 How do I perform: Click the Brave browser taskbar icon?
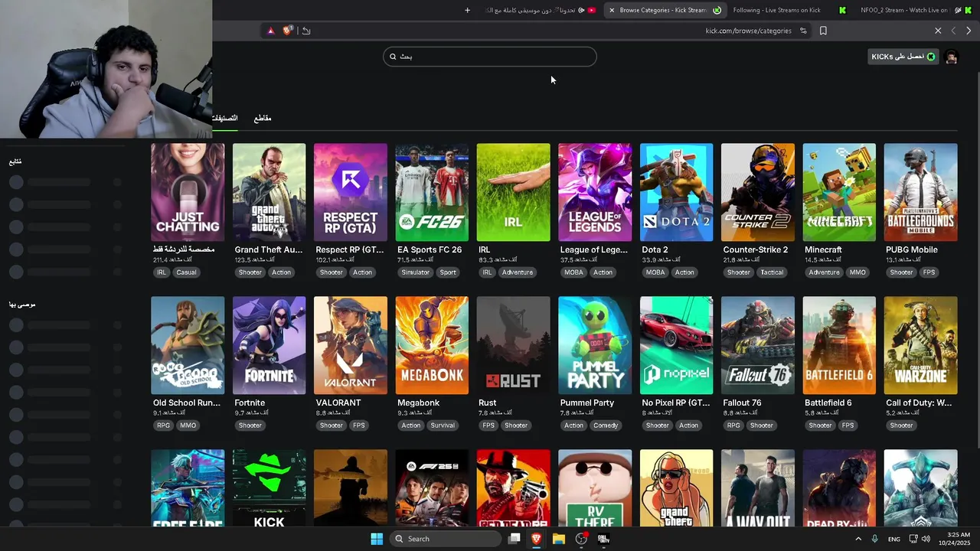click(x=537, y=539)
